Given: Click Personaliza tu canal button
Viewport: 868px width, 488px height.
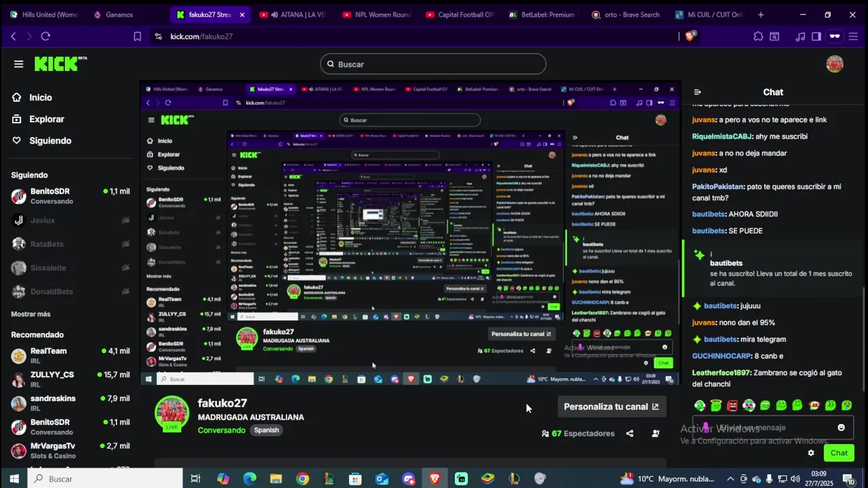Looking at the screenshot, I should click(x=611, y=407).
